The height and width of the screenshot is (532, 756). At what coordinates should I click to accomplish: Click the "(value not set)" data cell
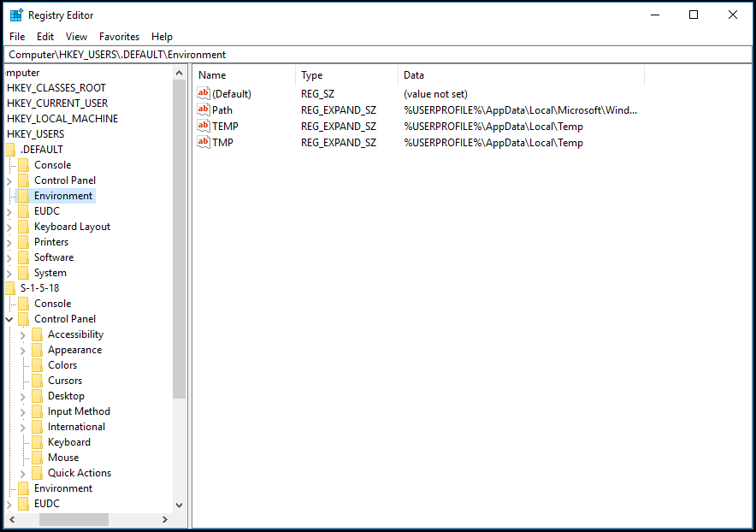pyautogui.click(x=435, y=94)
